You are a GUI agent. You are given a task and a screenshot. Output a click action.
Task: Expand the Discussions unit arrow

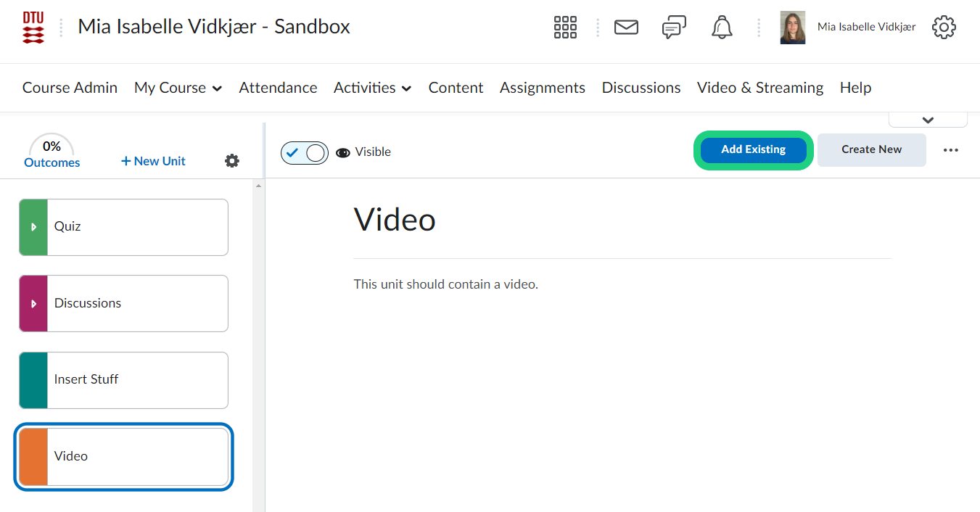[33, 304]
